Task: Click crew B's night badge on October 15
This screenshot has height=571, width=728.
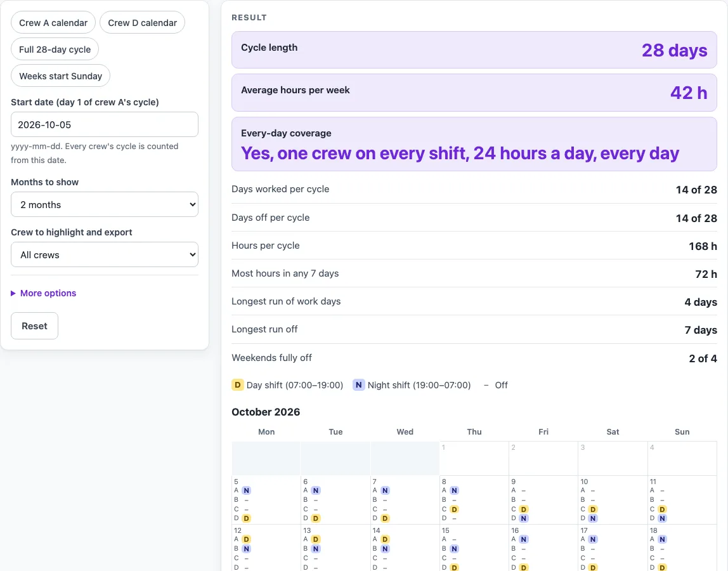Action: click(454, 548)
